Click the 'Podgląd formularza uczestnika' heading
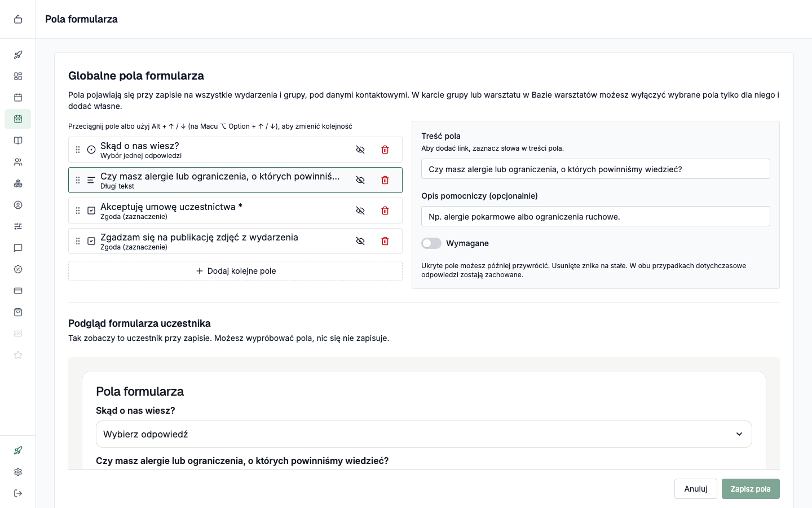This screenshot has height=508, width=812. [139, 323]
